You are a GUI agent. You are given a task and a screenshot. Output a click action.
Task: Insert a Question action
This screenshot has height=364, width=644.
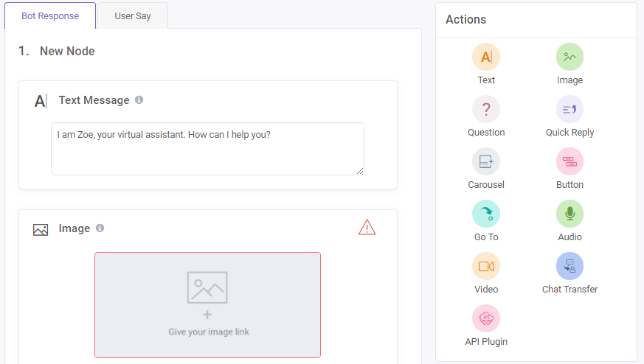(x=486, y=110)
